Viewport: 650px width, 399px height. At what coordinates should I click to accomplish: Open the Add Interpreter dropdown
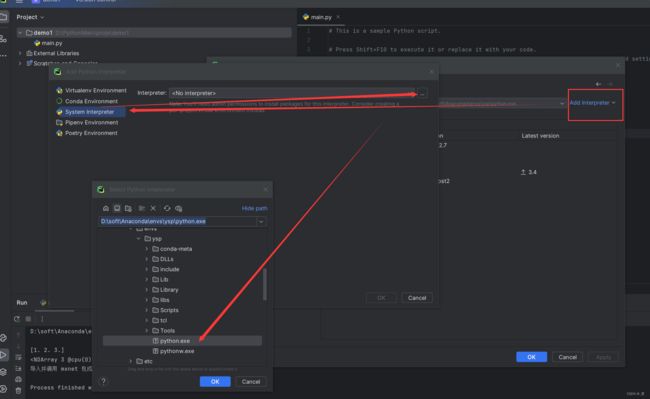coord(592,103)
